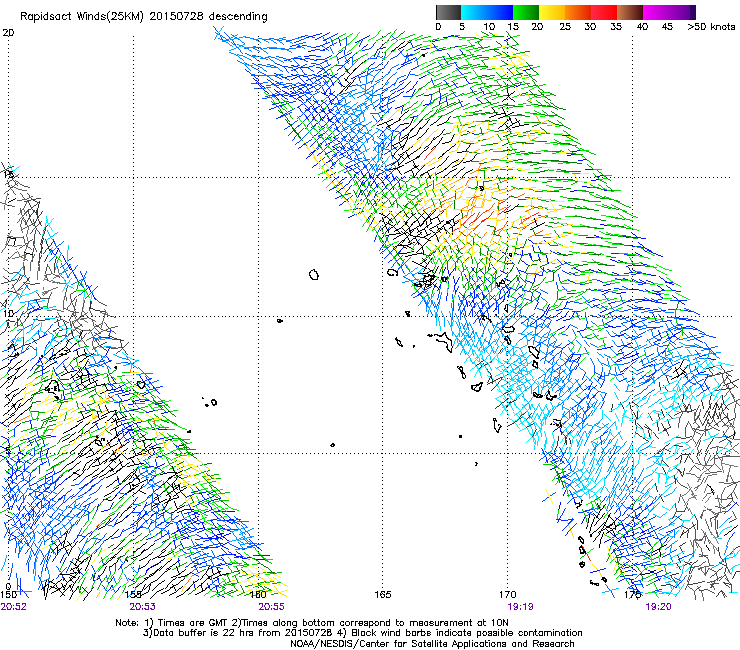Select the '150' longitude axis label
740x650 pixels.
coord(8,594)
